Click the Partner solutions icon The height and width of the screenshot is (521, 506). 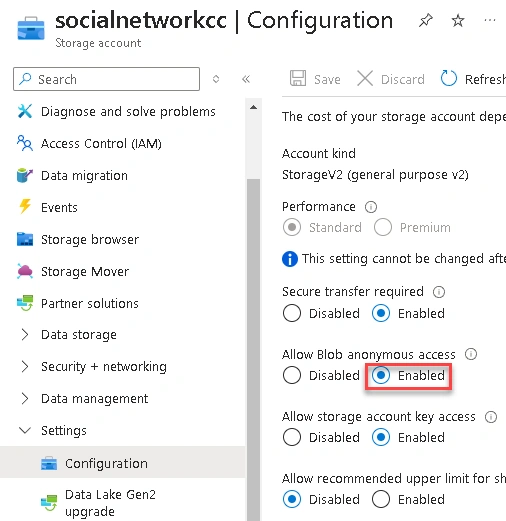coord(25,303)
